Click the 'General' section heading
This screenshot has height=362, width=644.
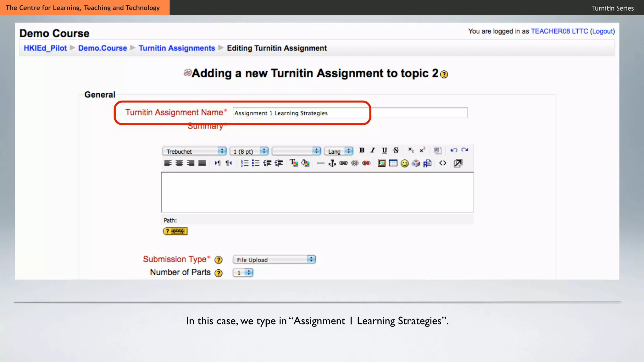point(100,94)
